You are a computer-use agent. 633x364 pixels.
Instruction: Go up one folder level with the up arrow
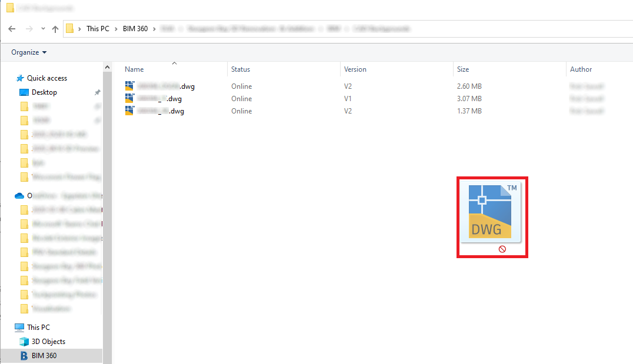point(55,28)
